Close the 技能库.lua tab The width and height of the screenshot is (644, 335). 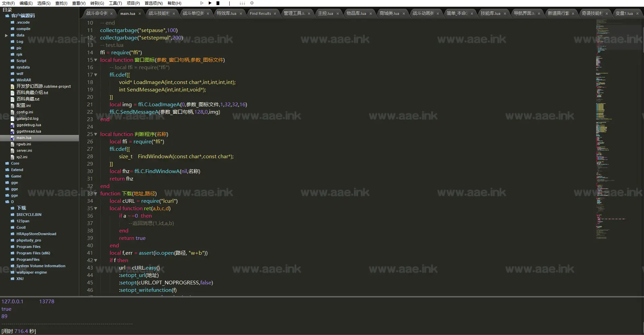point(505,13)
